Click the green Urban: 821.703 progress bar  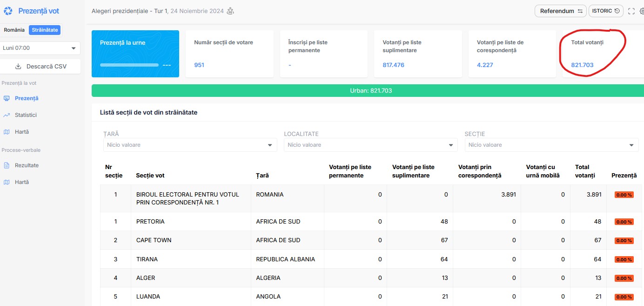pos(370,90)
